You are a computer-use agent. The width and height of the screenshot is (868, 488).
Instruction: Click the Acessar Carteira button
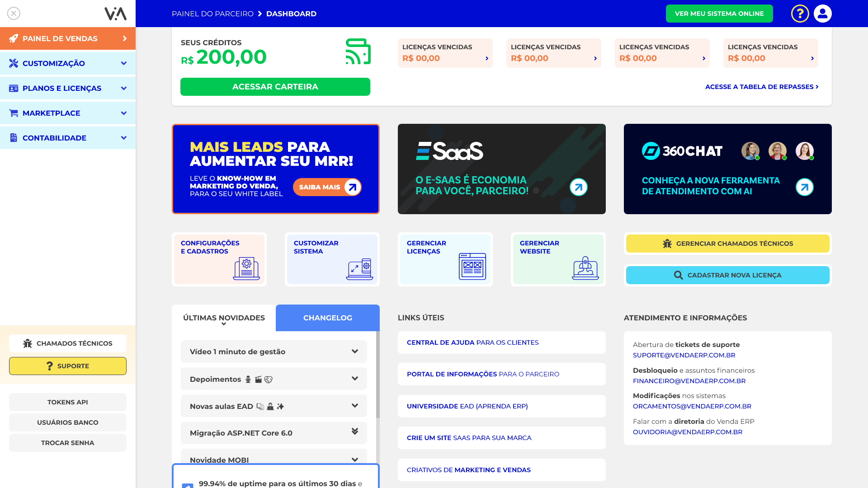click(275, 87)
